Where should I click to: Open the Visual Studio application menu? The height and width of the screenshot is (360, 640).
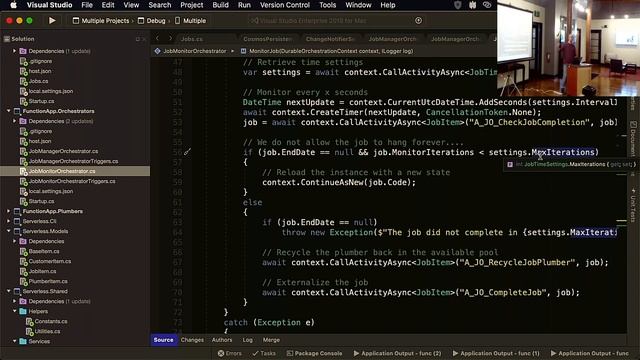pos(49,5)
